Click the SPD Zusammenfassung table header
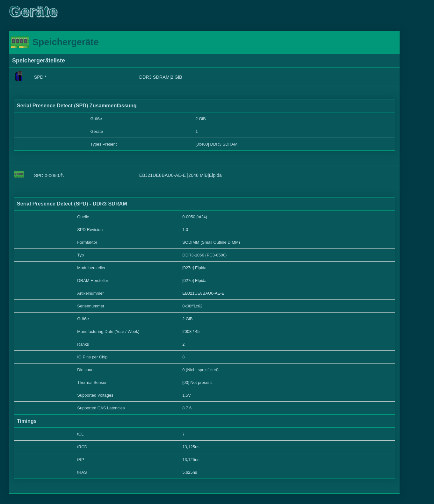Screen dimensions: 434x504 tap(76, 106)
